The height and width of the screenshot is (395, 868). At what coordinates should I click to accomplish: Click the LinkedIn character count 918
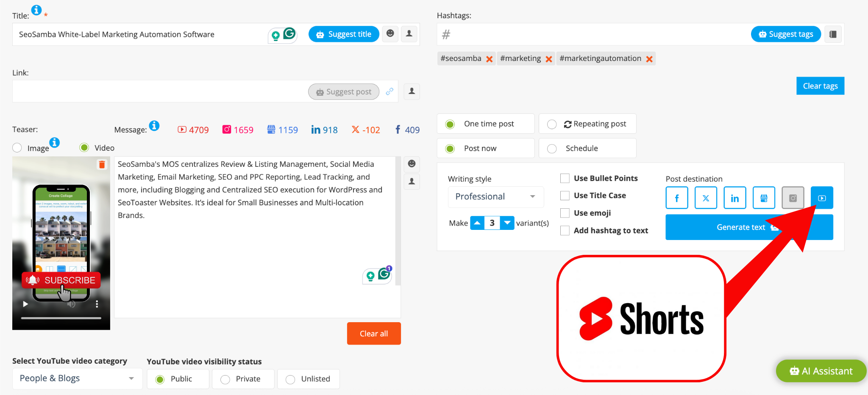coord(324,130)
